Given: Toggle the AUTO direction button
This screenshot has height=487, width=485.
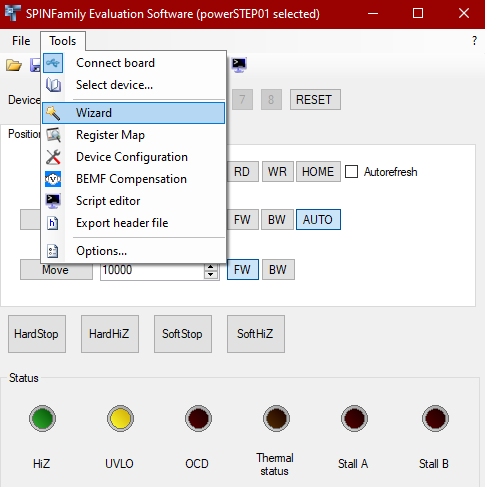Looking at the screenshot, I should pos(318,220).
